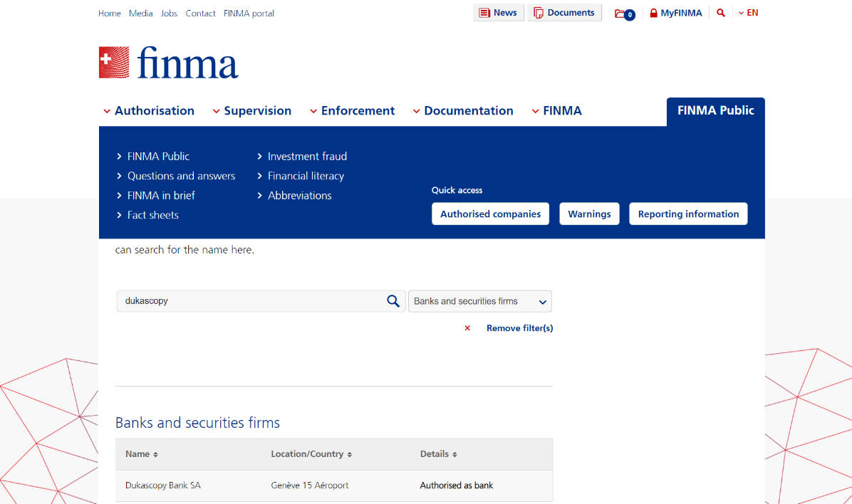
Task: Expand the Supervision menu
Action: click(x=251, y=111)
